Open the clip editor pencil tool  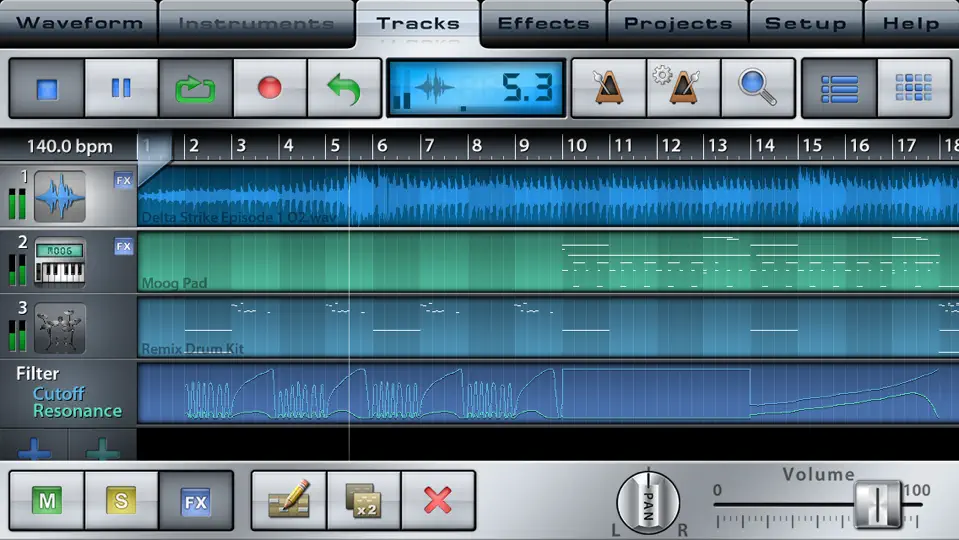289,501
